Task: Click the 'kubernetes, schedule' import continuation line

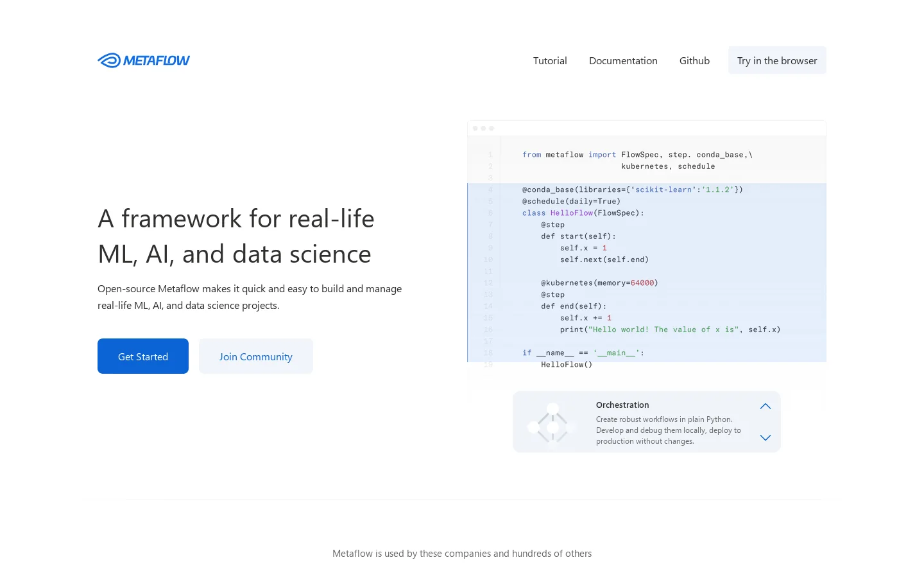Action: tap(668, 166)
